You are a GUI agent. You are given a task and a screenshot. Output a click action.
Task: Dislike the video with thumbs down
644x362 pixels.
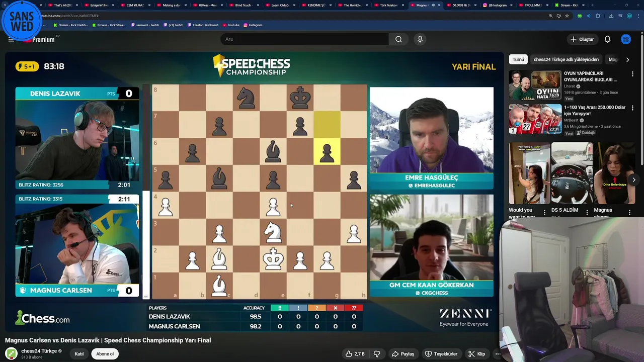click(377, 354)
